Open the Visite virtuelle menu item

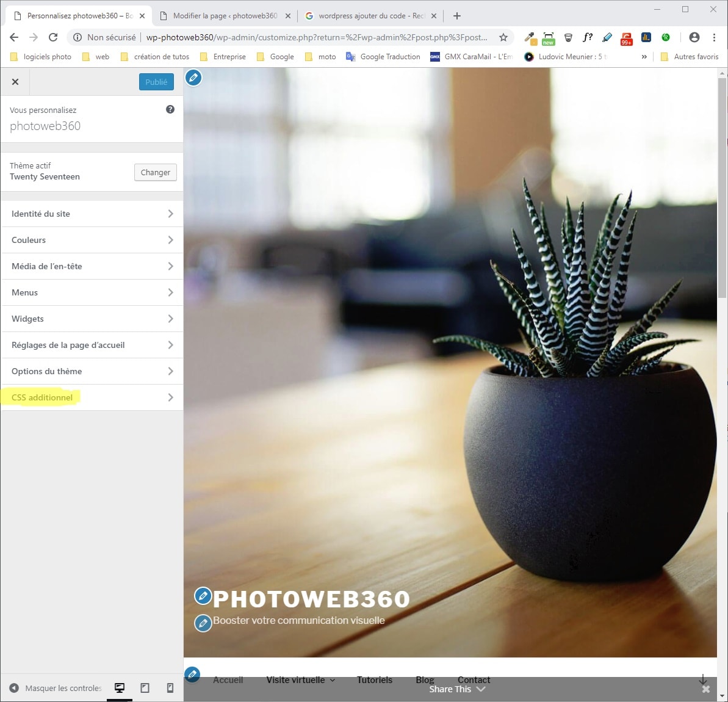pyautogui.click(x=300, y=679)
